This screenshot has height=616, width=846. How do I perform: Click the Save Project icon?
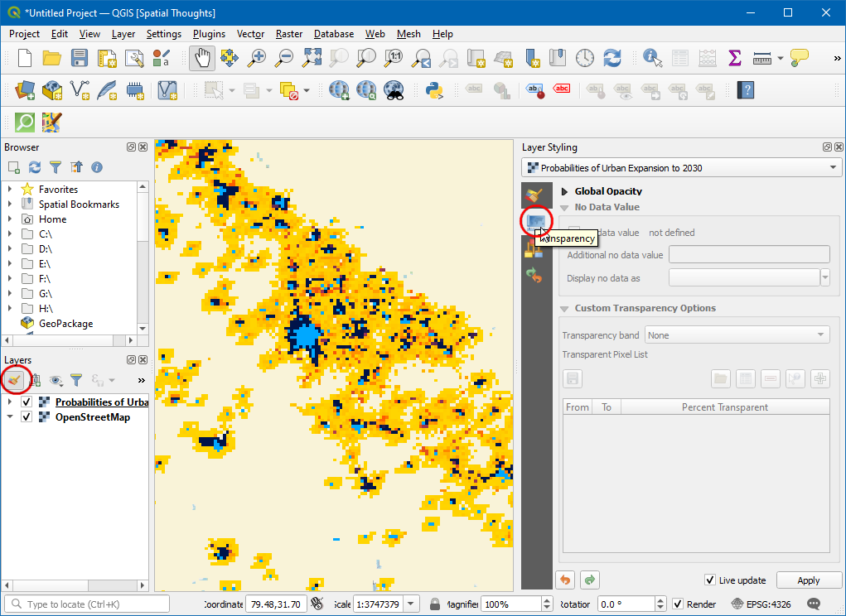(x=79, y=58)
